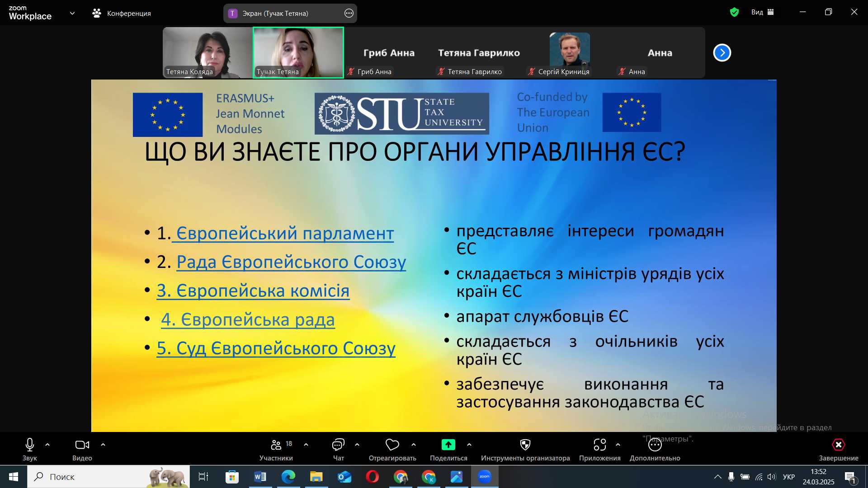The height and width of the screenshot is (488, 868).
Task: Open Європейська комісія link
Action: [x=253, y=291]
